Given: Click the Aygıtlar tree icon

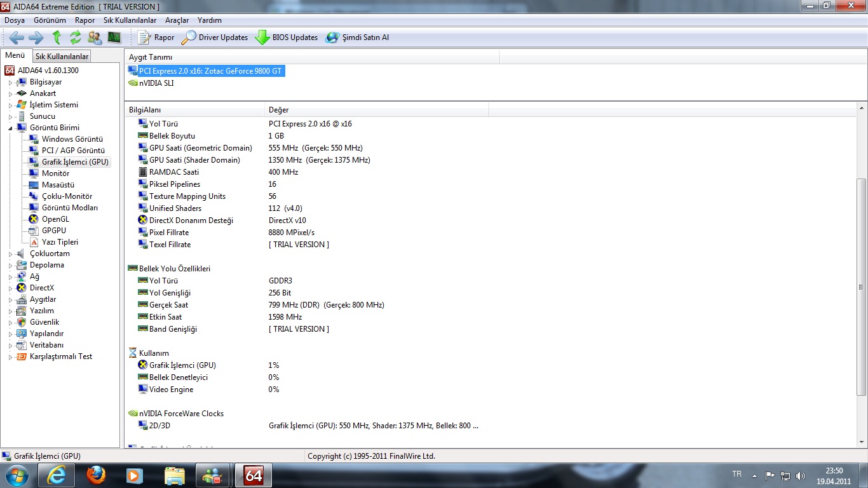Looking at the screenshot, I should coord(22,299).
